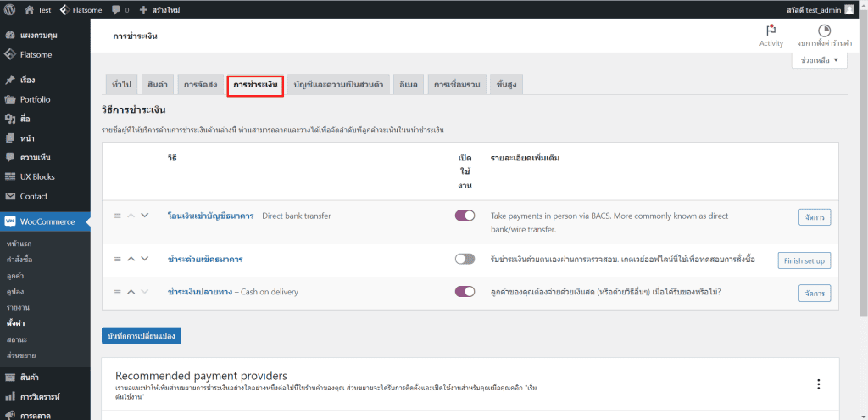868x420 pixels.
Task: Expand the ช่วยเหลือ help dropdown
Action: pyautogui.click(x=820, y=60)
